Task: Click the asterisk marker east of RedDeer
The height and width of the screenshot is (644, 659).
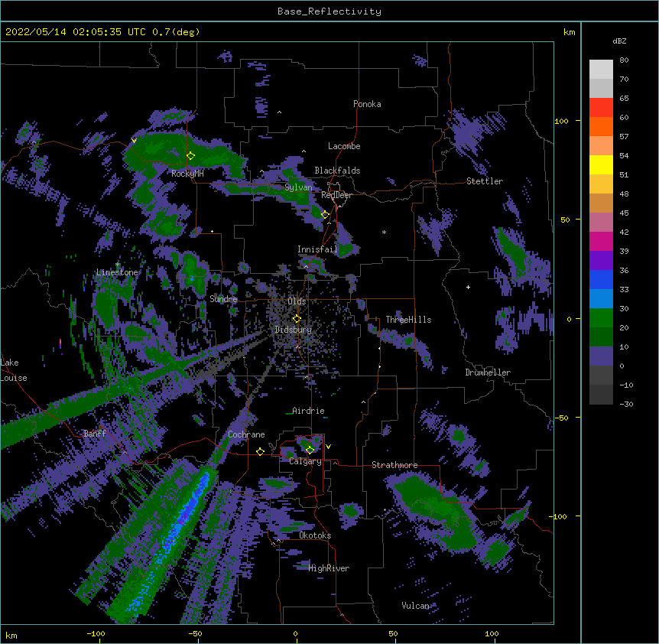Action: tap(384, 232)
